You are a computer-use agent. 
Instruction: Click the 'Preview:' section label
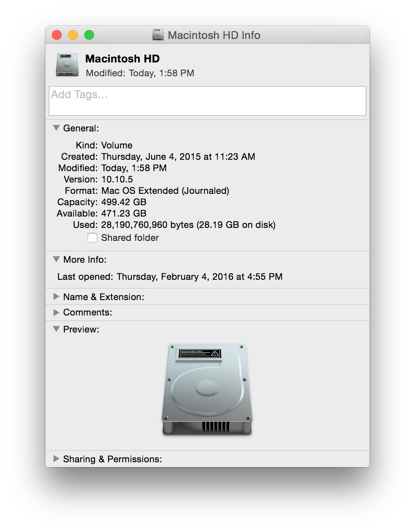pos(81,329)
